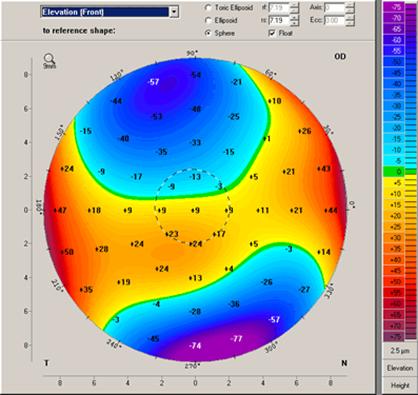
Task: Open the Elevation (Front) map type dropdown arrow
Action: [174, 12]
